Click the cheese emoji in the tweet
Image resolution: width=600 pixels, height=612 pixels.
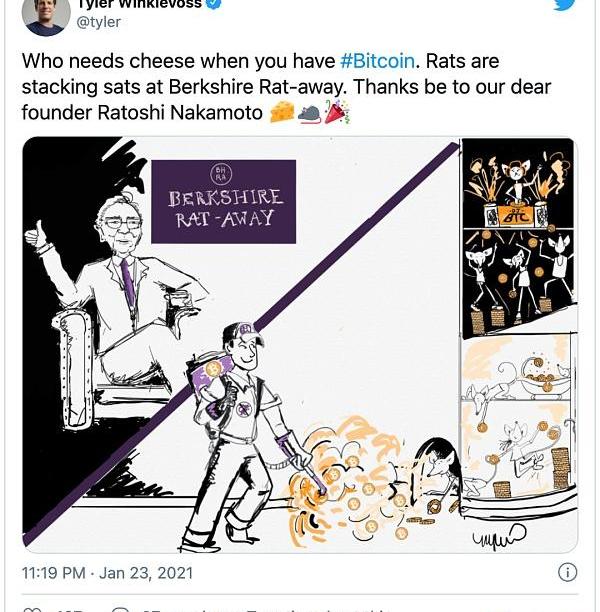coord(281,113)
